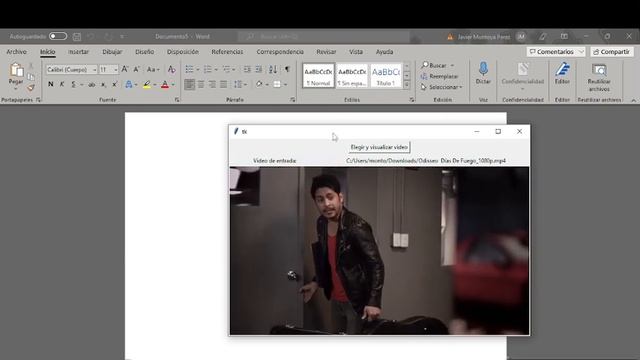The height and width of the screenshot is (360, 640).
Task: Open the Comentarios button
Action: (556, 52)
